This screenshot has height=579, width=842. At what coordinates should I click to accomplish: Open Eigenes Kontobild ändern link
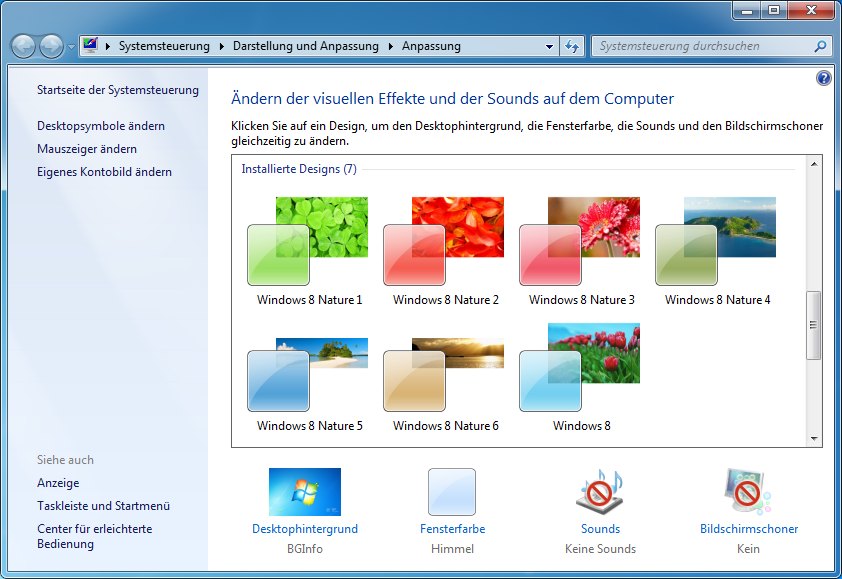[x=104, y=172]
